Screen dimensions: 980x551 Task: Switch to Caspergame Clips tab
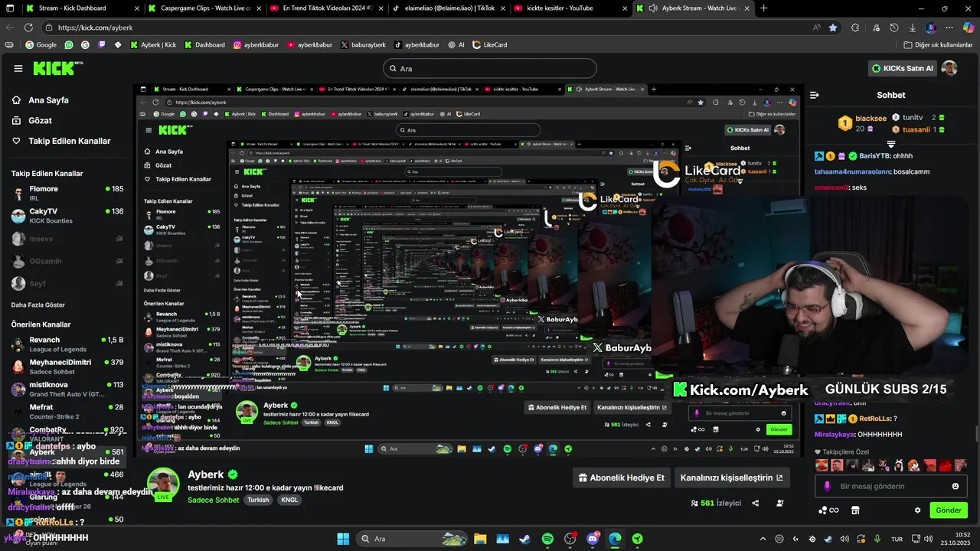204,8
